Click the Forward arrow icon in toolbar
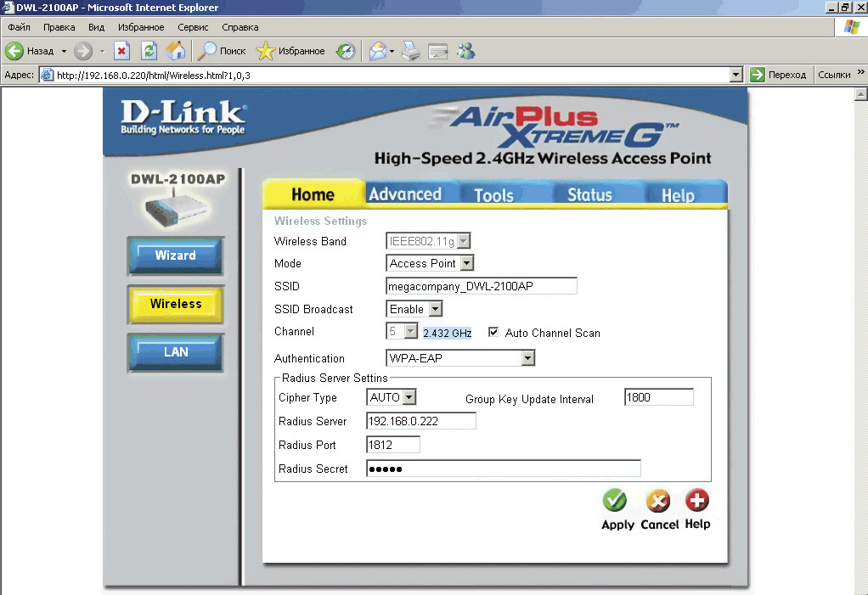868x595 pixels. [83, 52]
